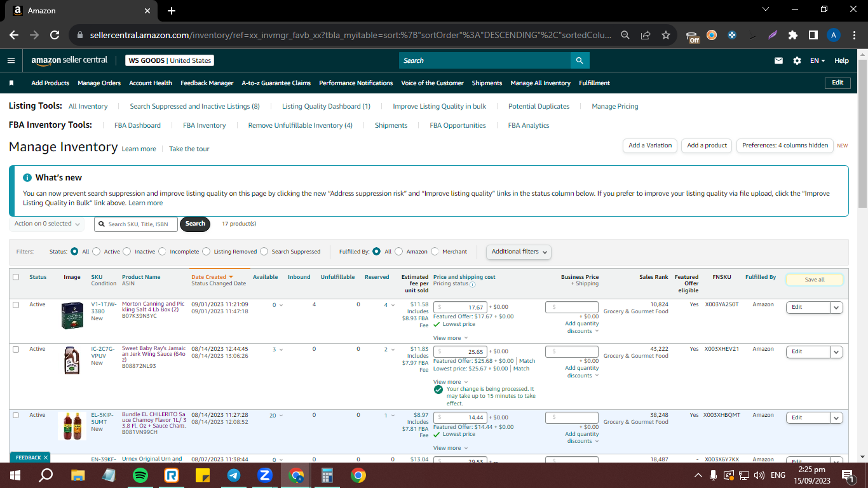Expand the Additional filters dropdown
Image resolution: width=868 pixels, height=488 pixels.
tap(519, 252)
